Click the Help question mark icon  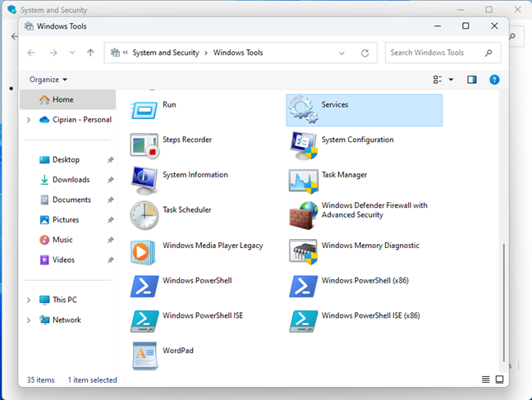click(494, 80)
